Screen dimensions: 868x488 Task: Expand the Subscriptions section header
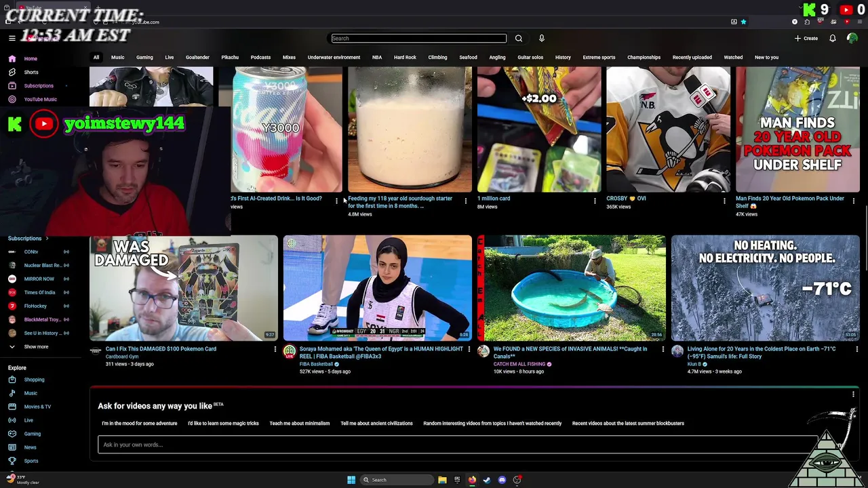28,239
